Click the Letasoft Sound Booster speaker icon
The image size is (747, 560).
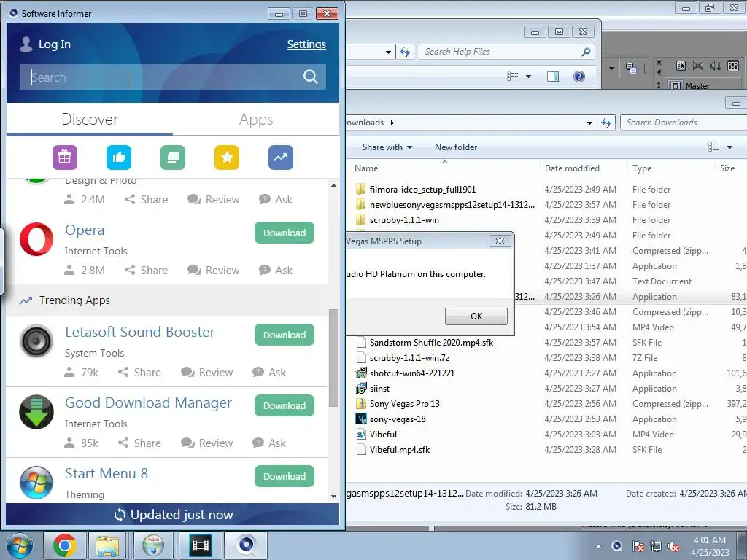coord(36,341)
